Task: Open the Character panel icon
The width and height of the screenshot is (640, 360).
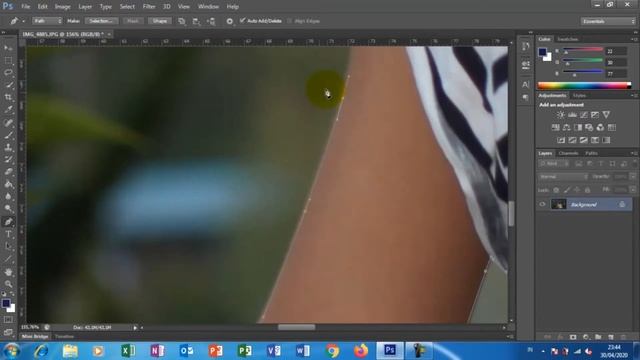Action: pyautogui.click(x=526, y=84)
